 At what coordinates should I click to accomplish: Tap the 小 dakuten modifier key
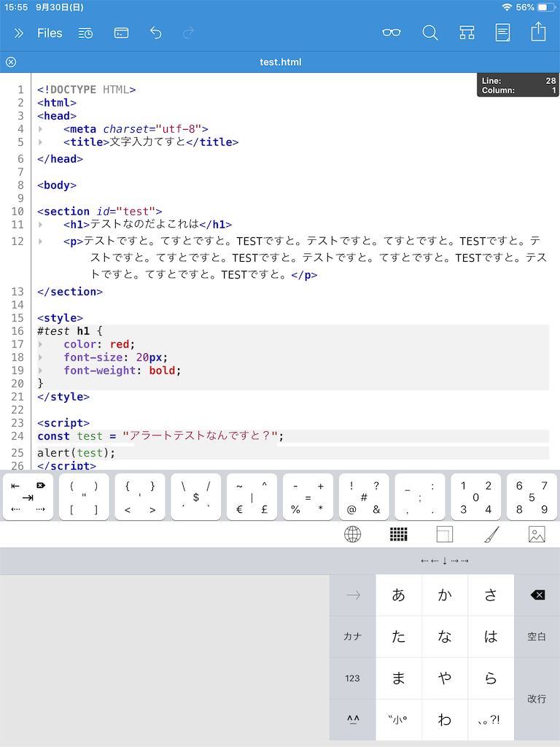(399, 720)
